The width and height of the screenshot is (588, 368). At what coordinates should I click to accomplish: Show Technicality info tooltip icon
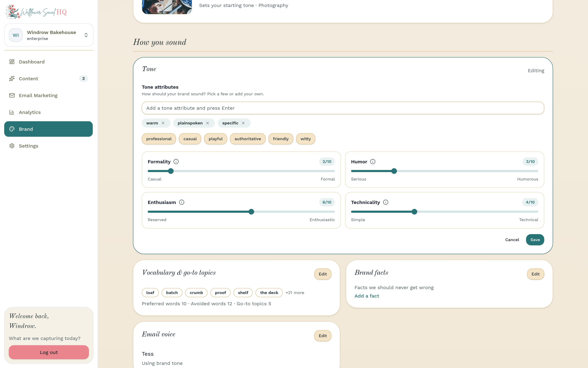click(386, 202)
